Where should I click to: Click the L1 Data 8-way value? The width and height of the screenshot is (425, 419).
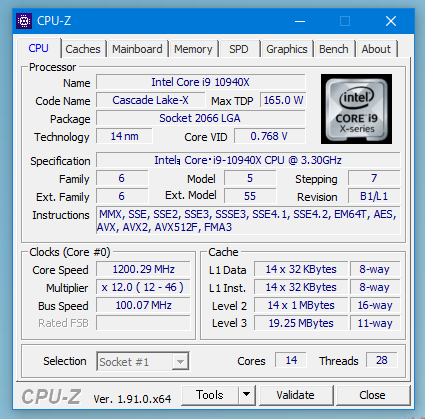375,269
